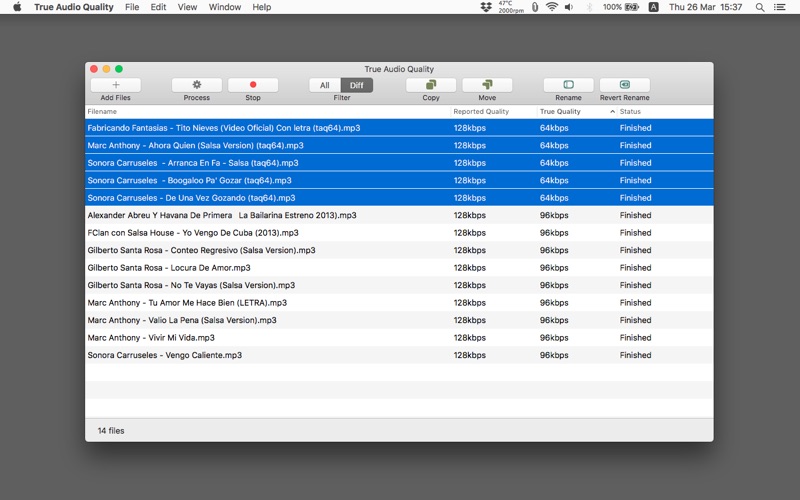Select FClan con Salsa House file
800x500 pixels.
point(399,233)
